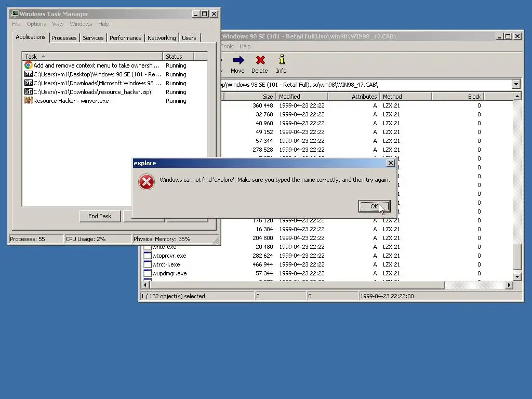Image resolution: width=532 pixels, height=399 pixels.
Task: Click the Resource Hacker icon in the task list
Action: pos(29,100)
